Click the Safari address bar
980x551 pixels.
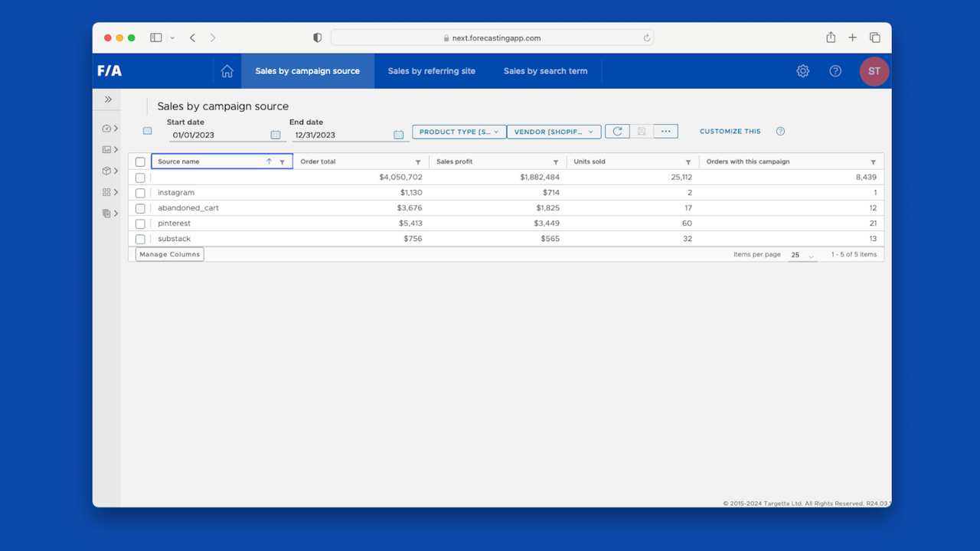(x=492, y=37)
